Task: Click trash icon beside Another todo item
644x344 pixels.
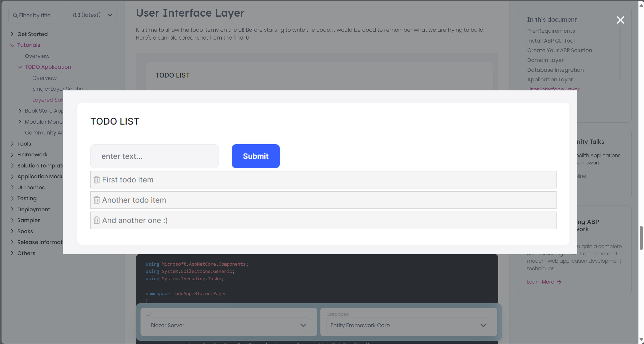Action: click(x=97, y=200)
